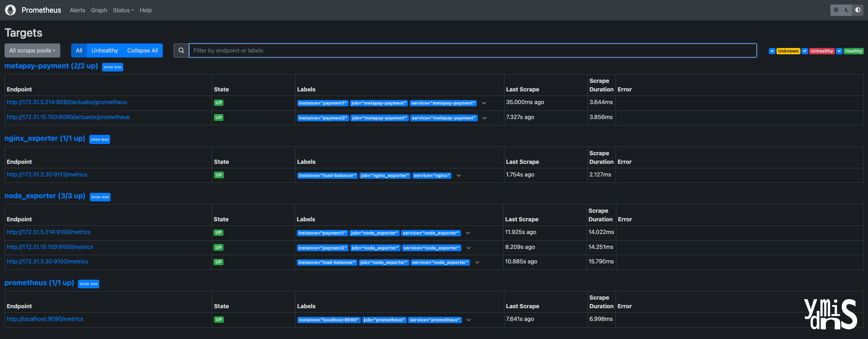Toggle the Unhealthy filter checkbox
This screenshot has height=339, width=868.
pos(805,51)
